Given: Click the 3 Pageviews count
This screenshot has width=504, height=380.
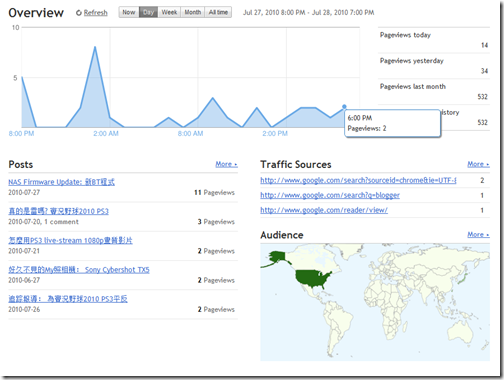Looking at the screenshot, I should (x=216, y=222).
